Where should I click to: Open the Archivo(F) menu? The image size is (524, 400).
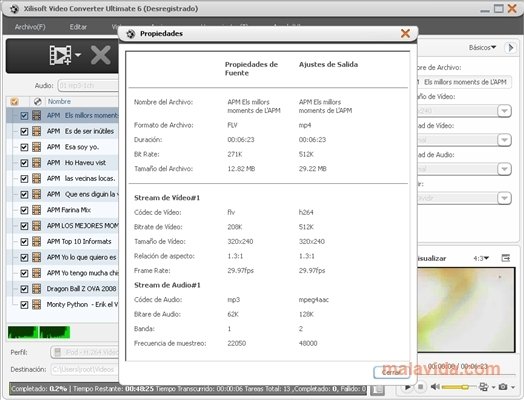30,27
